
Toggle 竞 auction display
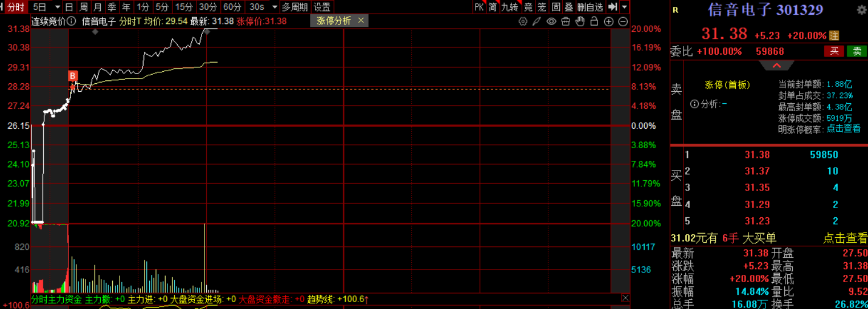pos(528,7)
